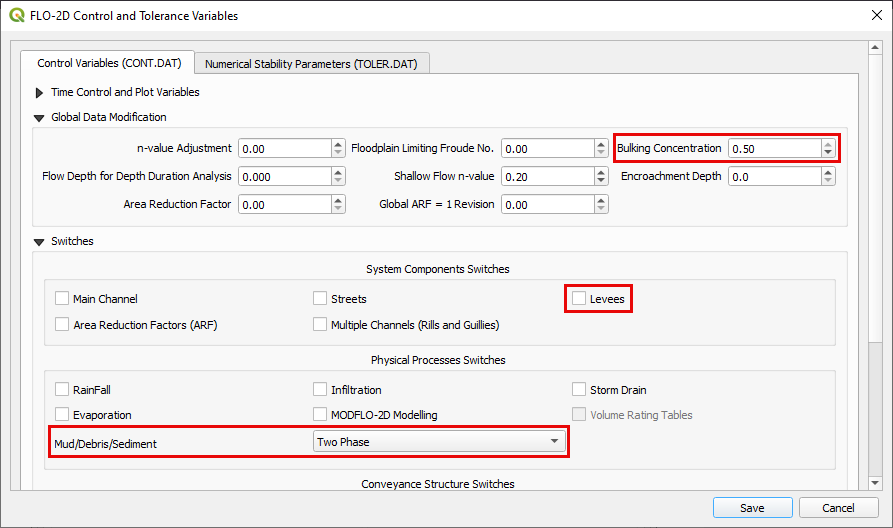
Task: Collapse the Switches section
Action: pos(40,242)
